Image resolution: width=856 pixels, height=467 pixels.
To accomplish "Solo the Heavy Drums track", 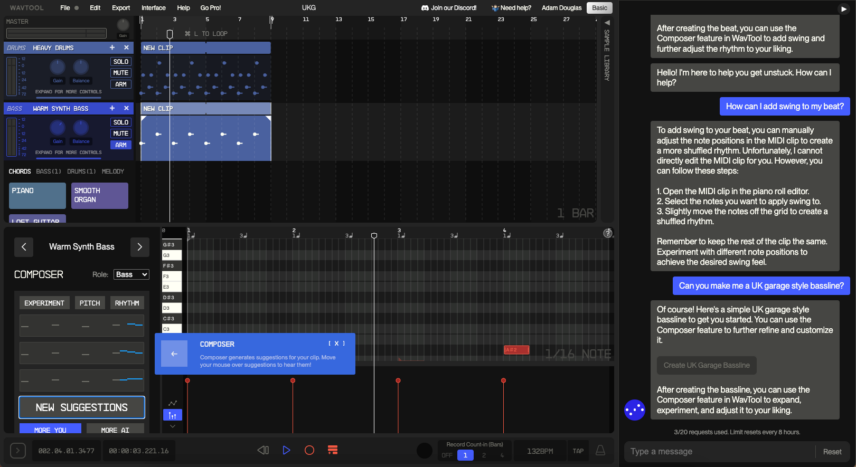I will pyautogui.click(x=121, y=61).
